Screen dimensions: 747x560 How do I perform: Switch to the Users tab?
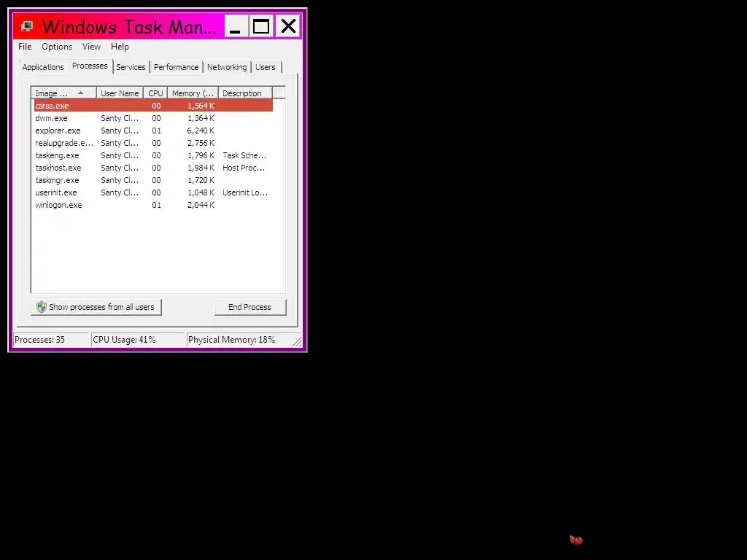(x=265, y=67)
